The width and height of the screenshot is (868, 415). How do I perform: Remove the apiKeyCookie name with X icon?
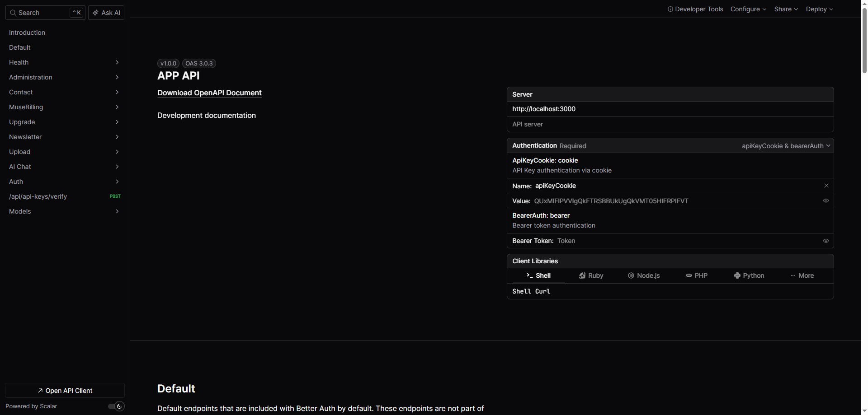[x=826, y=186]
